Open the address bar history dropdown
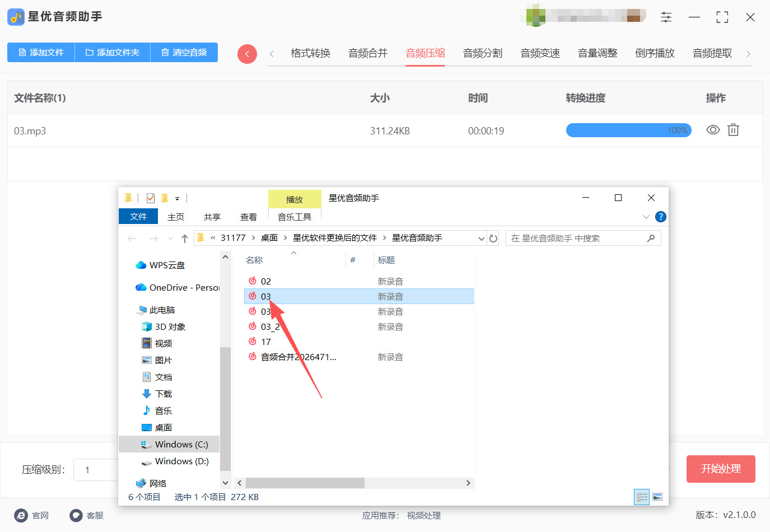 coord(481,239)
